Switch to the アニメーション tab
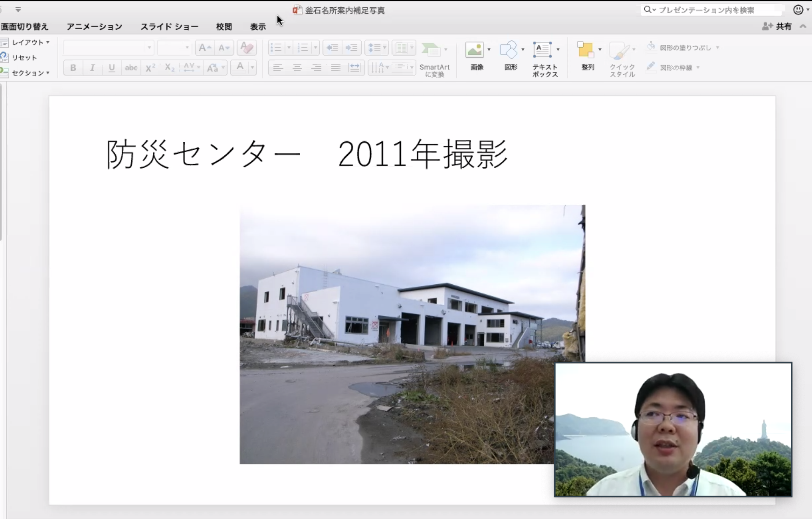812x519 pixels. coord(94,27)
